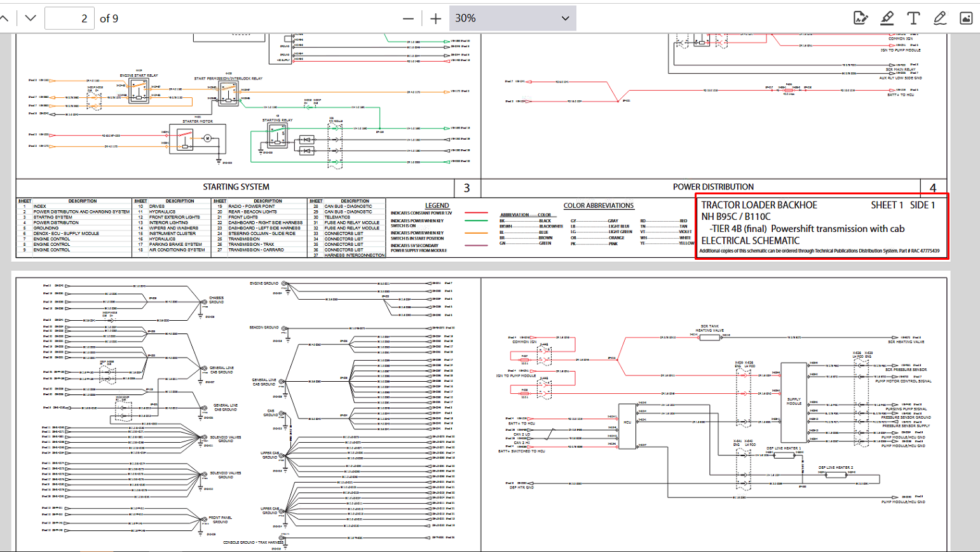Click the zoom out minus button
Screen dimensions: 980x552
point(408,18)
